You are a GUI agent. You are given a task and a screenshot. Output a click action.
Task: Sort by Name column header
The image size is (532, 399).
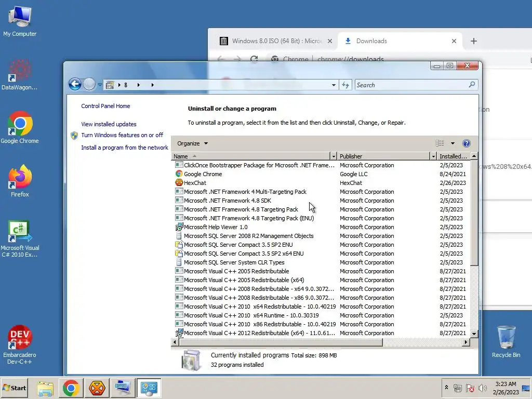[251, 156]
